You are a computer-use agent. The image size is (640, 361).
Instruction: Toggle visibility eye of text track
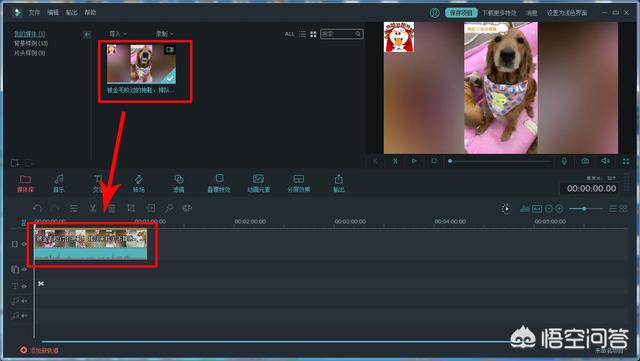point(24,286)
